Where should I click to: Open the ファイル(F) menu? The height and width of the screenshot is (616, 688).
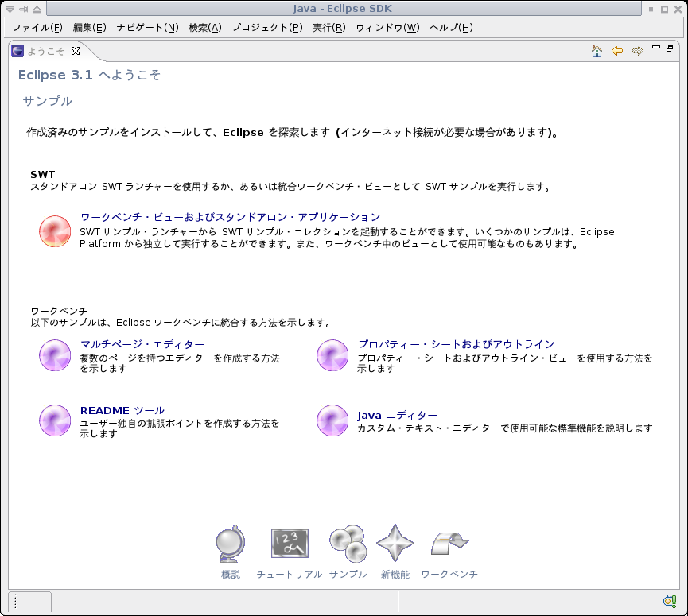tap(37, 28)
